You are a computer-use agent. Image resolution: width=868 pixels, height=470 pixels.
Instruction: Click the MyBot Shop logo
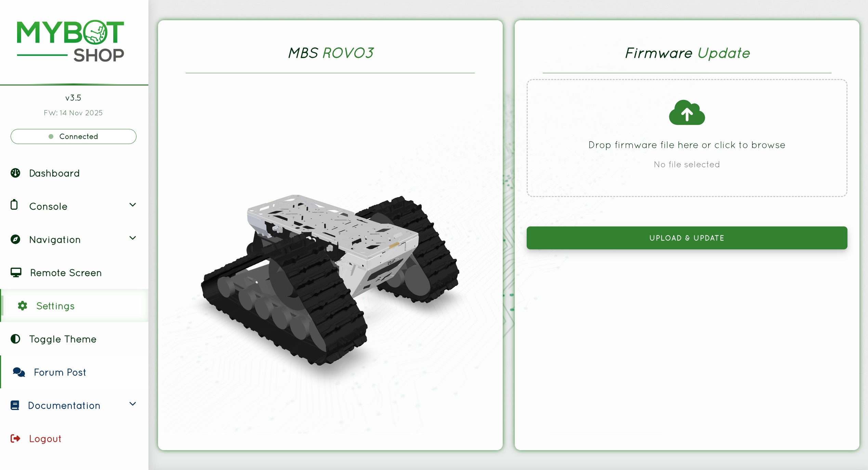(71, 41)
